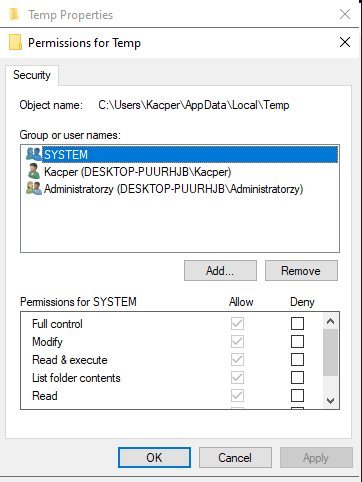Viewport: 362px width, 482px height.
Task: Click the Kacper user account icon
Action: (33, 171)
